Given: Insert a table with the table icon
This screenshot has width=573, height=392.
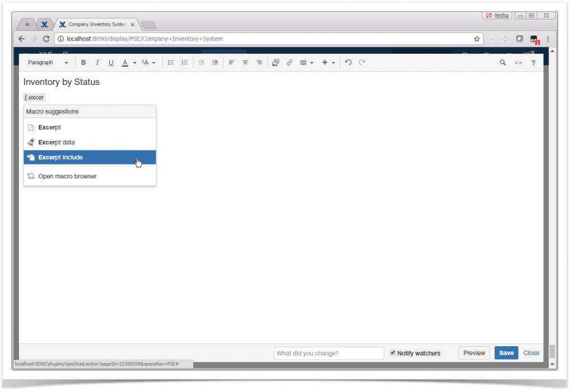Looking at the screenshot, I should point(304,62).
